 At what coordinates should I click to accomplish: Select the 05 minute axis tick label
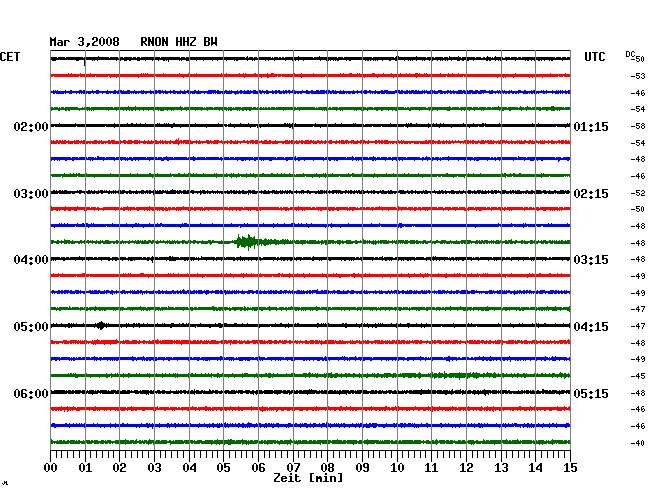tap(223, 467)
